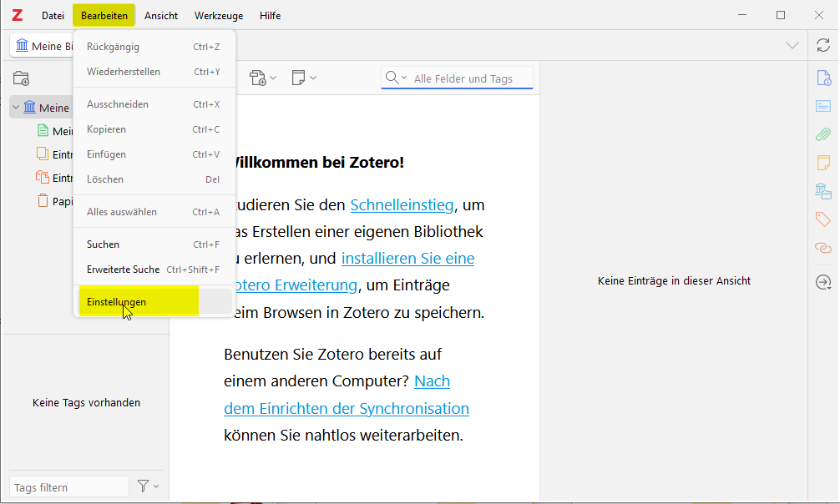This screenshot has height=504, width=840.
Task: Show the Libraries and Collections pane icon
Action: 823,191
